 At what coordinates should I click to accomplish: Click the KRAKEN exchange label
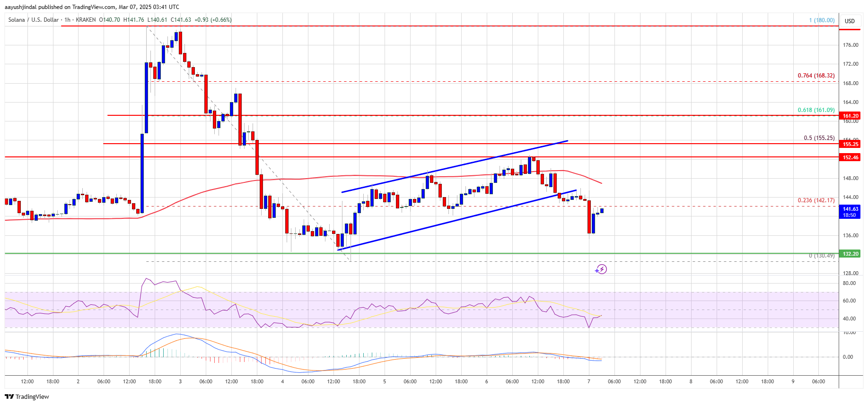(x=86, y=20)
